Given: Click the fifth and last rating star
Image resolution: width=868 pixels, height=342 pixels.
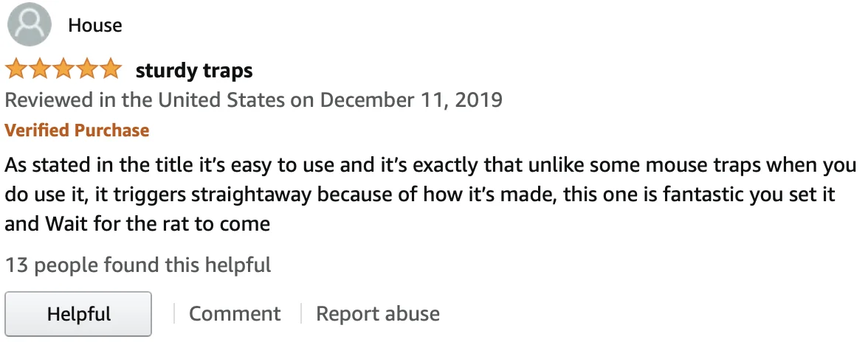Looking at the screenshot, I should pyautogui.click(x=110, y=71).
